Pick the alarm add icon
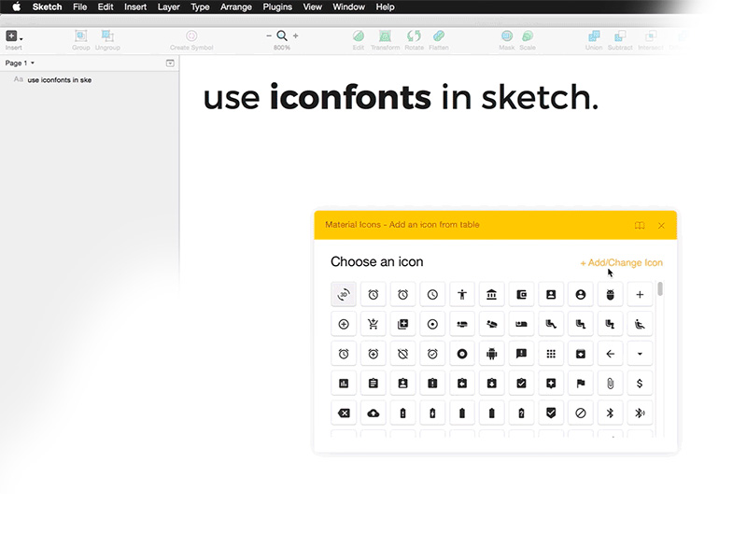Screen dimensions: 747x560 tap(373, 354)
